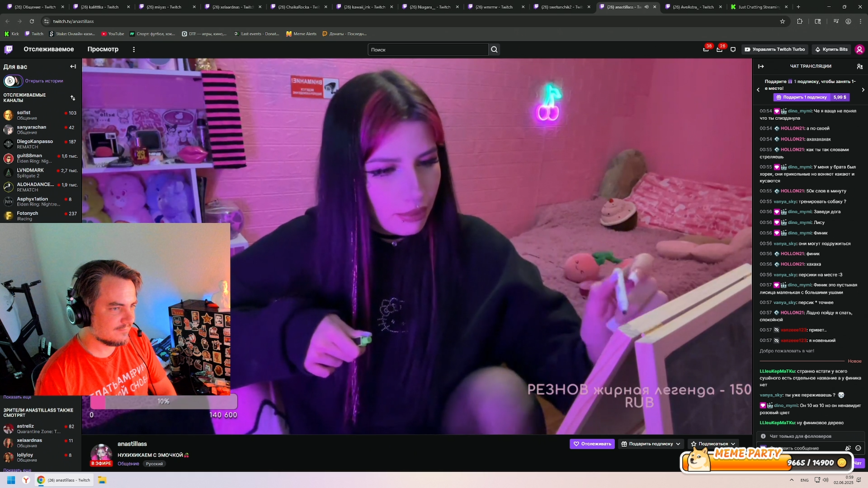Click the search magnifier button

tap(494, 50)
